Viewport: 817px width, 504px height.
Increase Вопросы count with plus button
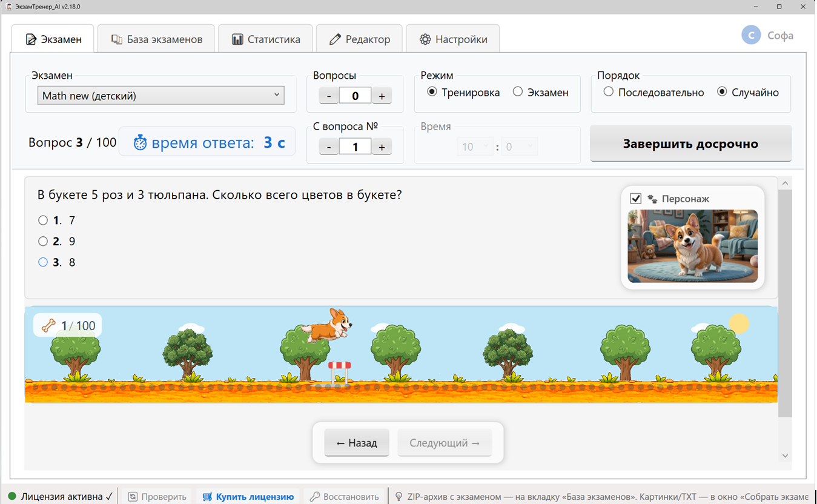382,96
